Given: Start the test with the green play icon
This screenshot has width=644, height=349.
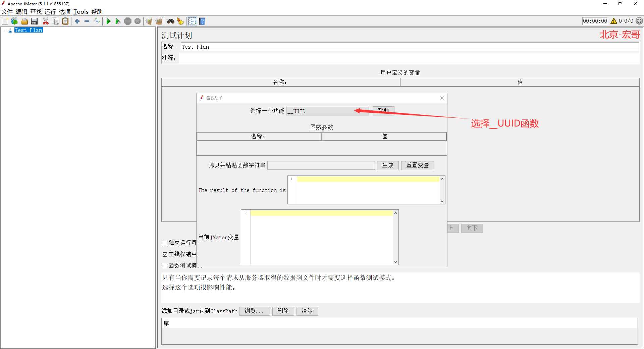Looking at the screenshot, I should pos(108,21).
